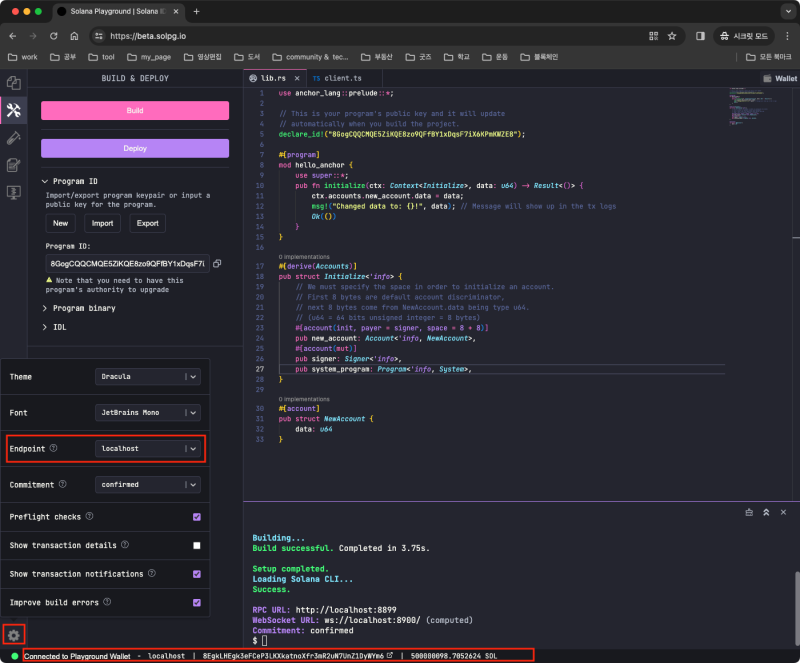
Task: Open the QR code icon in address bar
Action: tap(653, 36)
